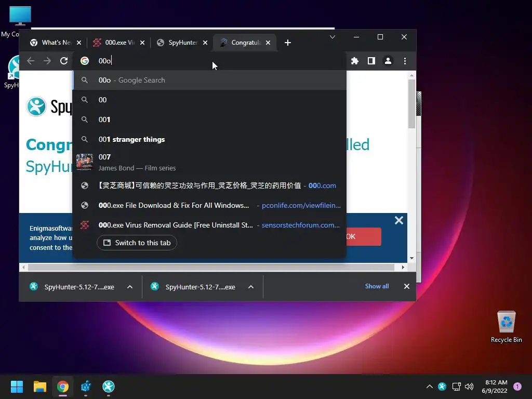
Task: Pick the '001 stranger things' suggestion
Action: pos(210,139)
